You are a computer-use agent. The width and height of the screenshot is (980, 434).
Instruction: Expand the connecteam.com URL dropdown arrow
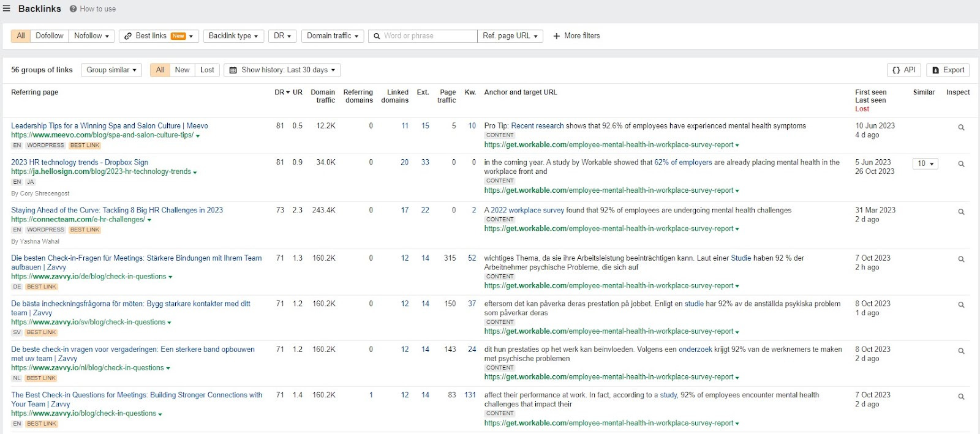click(x=149, y=220)
